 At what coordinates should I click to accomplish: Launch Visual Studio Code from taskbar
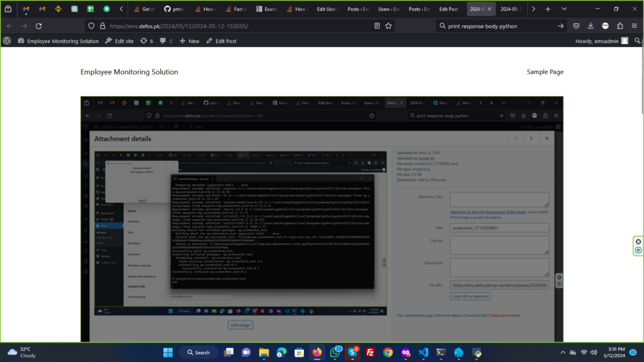click(423, 352)
